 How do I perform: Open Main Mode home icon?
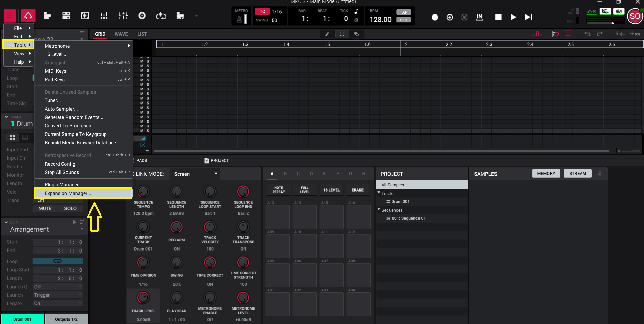28,16
